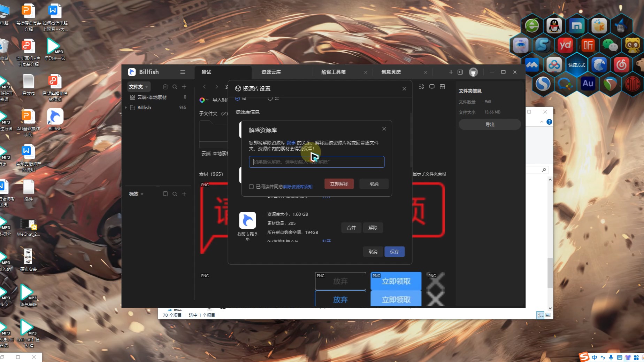Click 合并 to merge library
Viewport: 644px width, 362px height.
tap(351, 228)
